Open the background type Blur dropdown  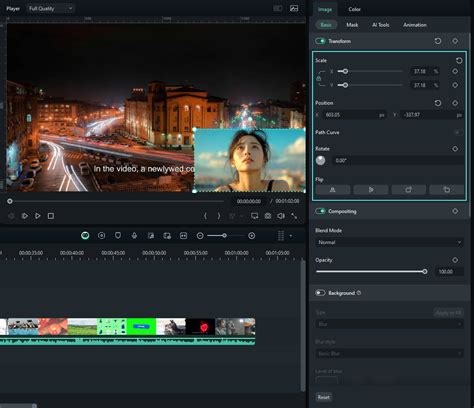click(x=389, y=324)
